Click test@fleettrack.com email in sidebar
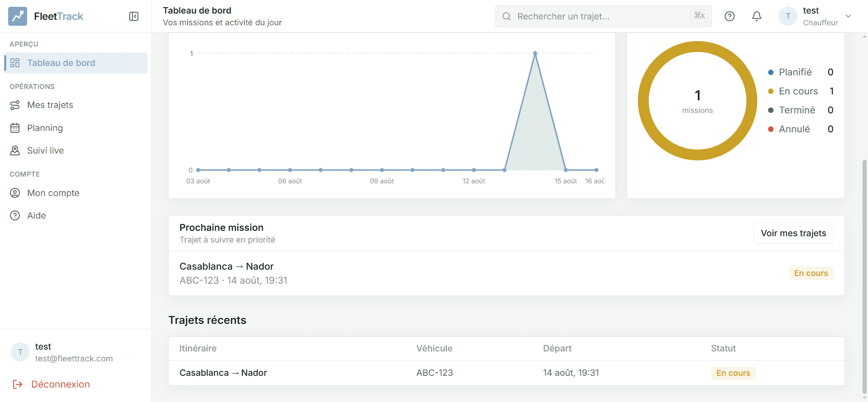The image size is (868, 402). (x=74, y=359)
